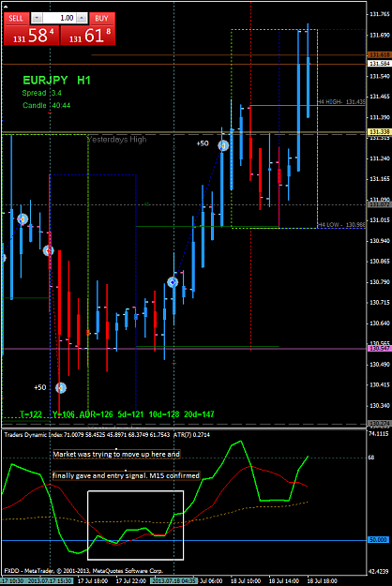Select the 20d=147 range statistic text
This screenshot has height=586, width=392.
(199, 414)
